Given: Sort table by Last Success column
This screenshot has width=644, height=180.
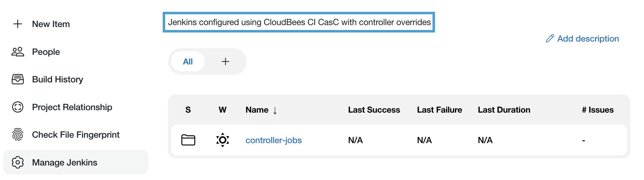Looking at the screenshot, I should point(374,110).
